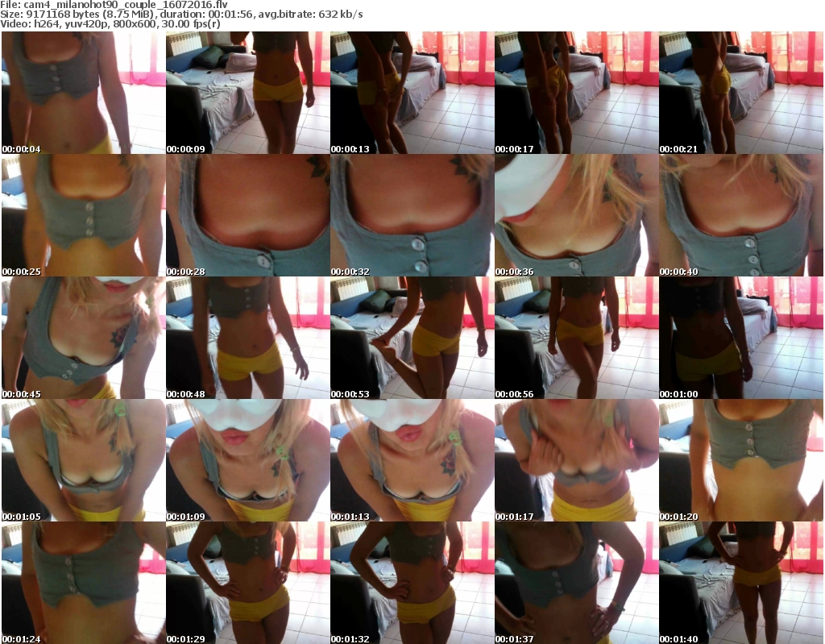
Task: Open the thumbnail stamped 00:00:25
Action: pyautogui.click(x=84, y=215)
